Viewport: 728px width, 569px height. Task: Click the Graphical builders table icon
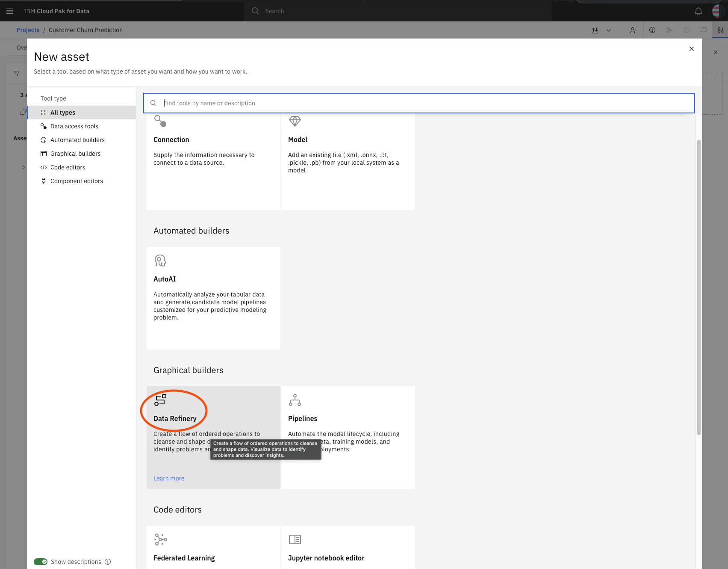[x=44, y=154]
